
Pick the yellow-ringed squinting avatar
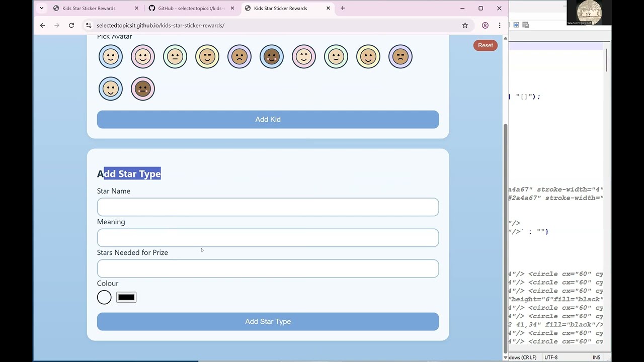[207, 57]
